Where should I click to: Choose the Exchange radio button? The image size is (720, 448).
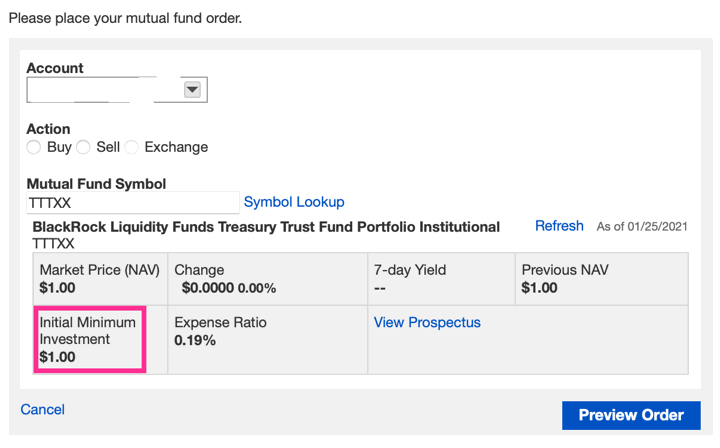132,147
